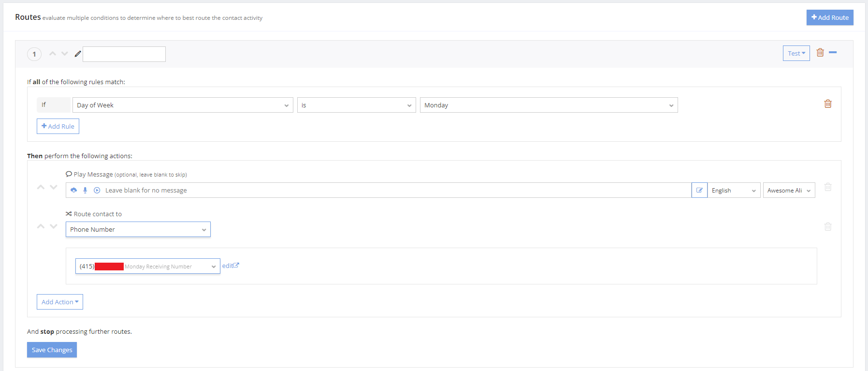The image size is (868, 371).
Task: Delete the Route contact to action
Action: point(828,226)
